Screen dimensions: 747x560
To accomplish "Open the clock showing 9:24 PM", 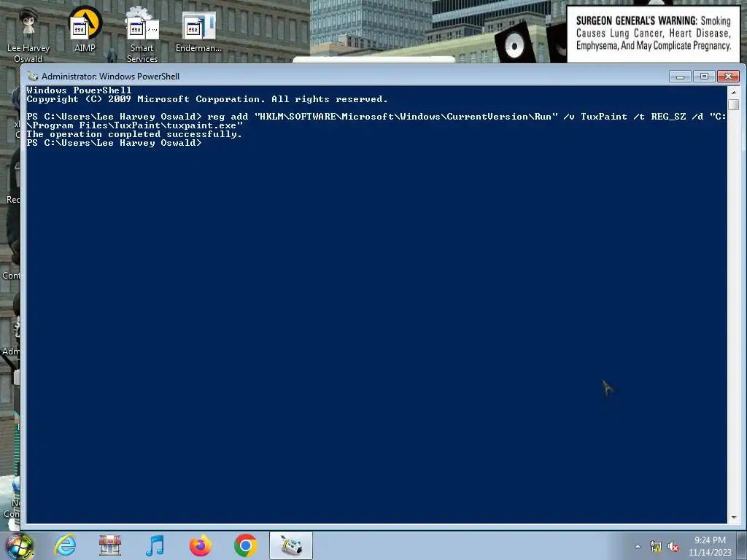I will 710,546.
